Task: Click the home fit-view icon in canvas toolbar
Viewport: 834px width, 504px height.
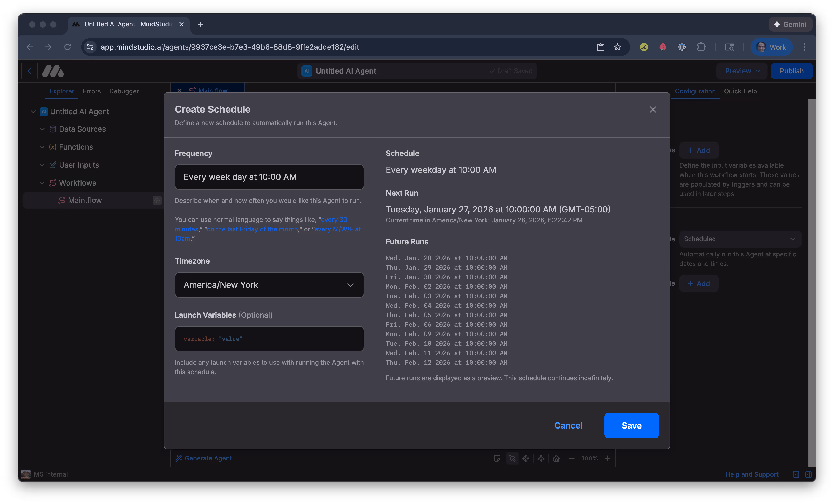Action: (x=556, y=459)
